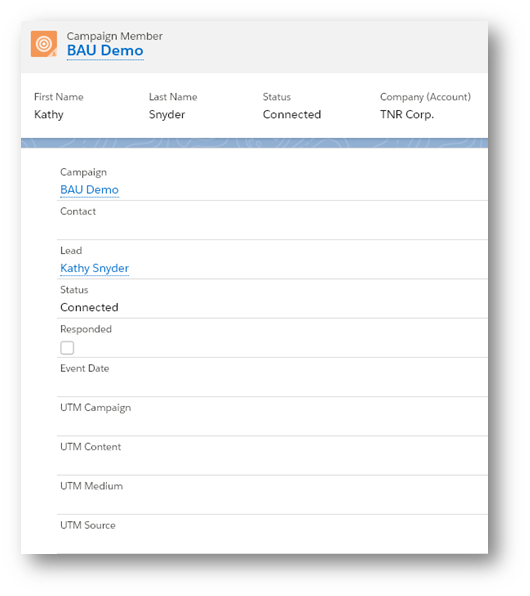Click the Campaign Member object label
The width and height of the screenshot is (530, 596).
coord(114,36)
